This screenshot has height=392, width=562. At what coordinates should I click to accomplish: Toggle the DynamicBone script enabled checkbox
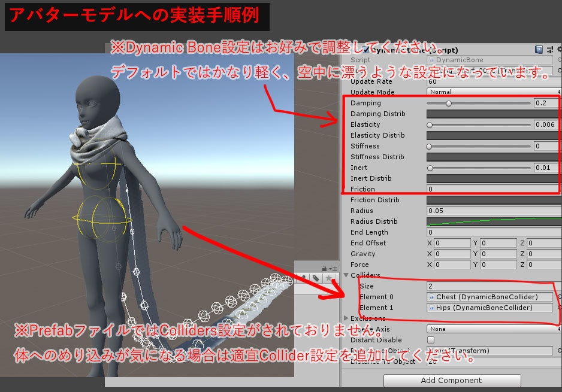point(365,50)
